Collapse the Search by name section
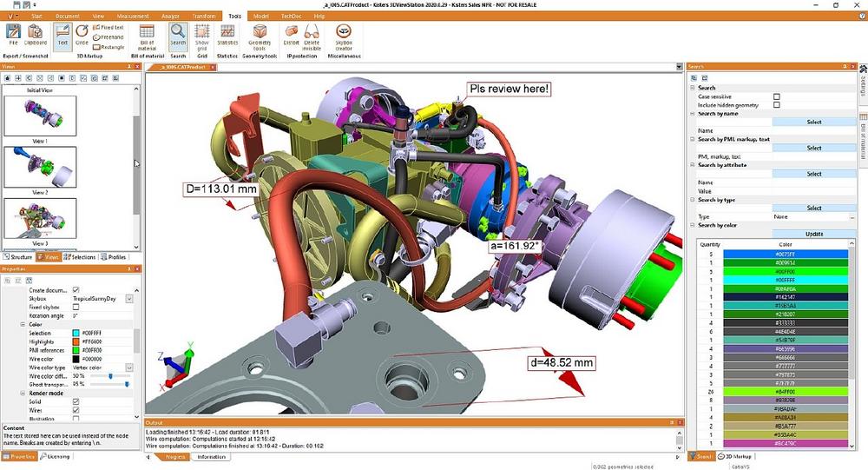The image size is (868, 470). (x=692, y=114)
